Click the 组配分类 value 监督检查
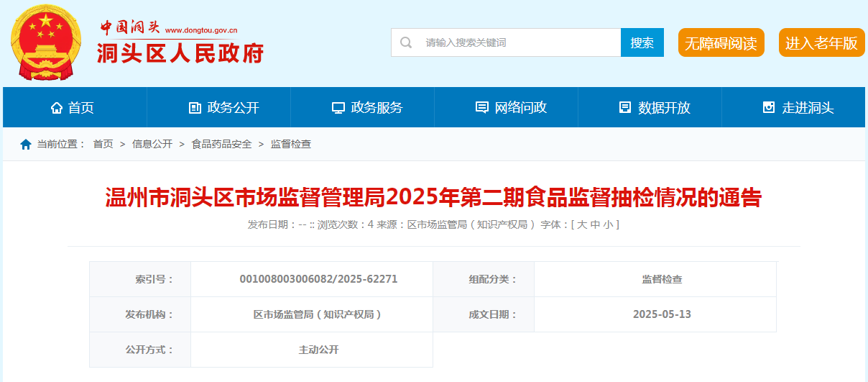 tap(662, 279)
